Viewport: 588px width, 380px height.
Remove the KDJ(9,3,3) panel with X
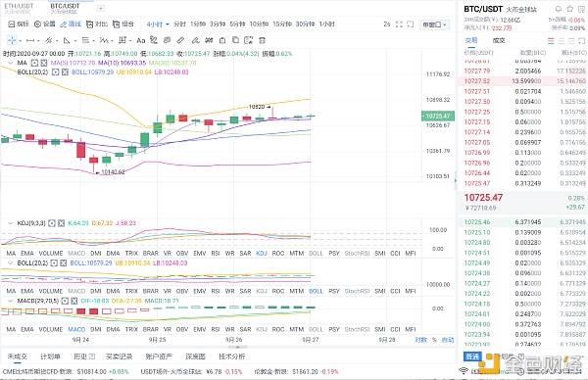(x=61, y=223)
